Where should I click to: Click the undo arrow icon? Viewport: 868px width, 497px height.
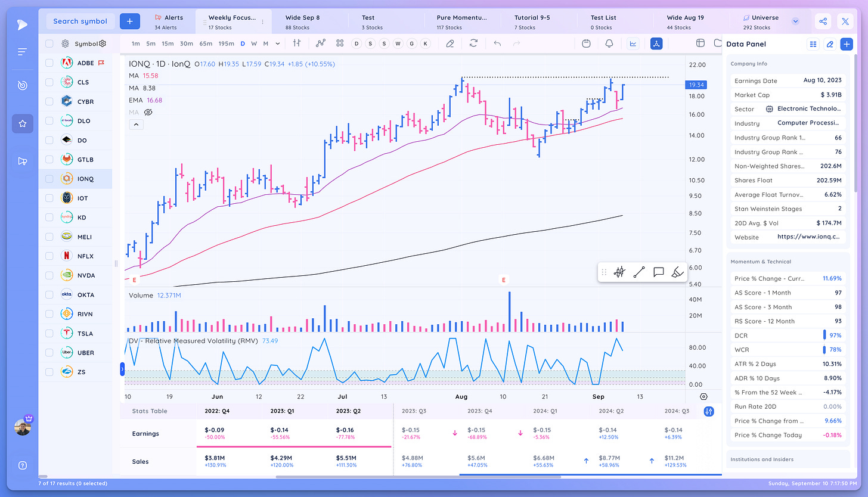point(497,44)
